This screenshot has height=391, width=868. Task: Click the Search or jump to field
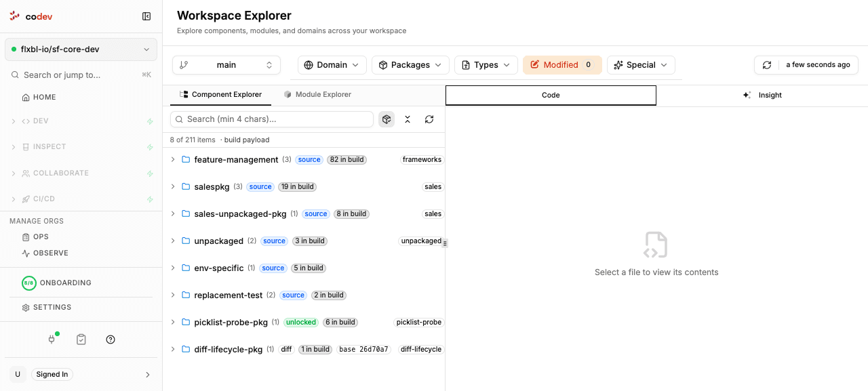[x=81, y=75]
